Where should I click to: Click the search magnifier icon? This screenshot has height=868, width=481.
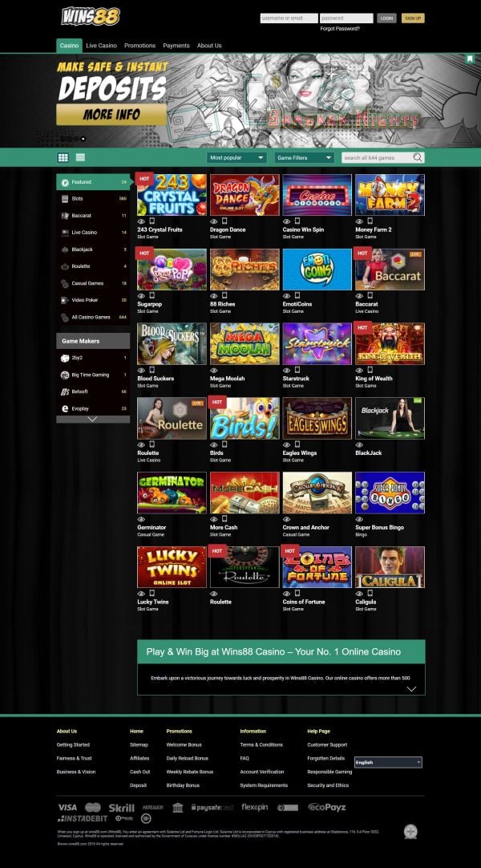click(418, 158)
